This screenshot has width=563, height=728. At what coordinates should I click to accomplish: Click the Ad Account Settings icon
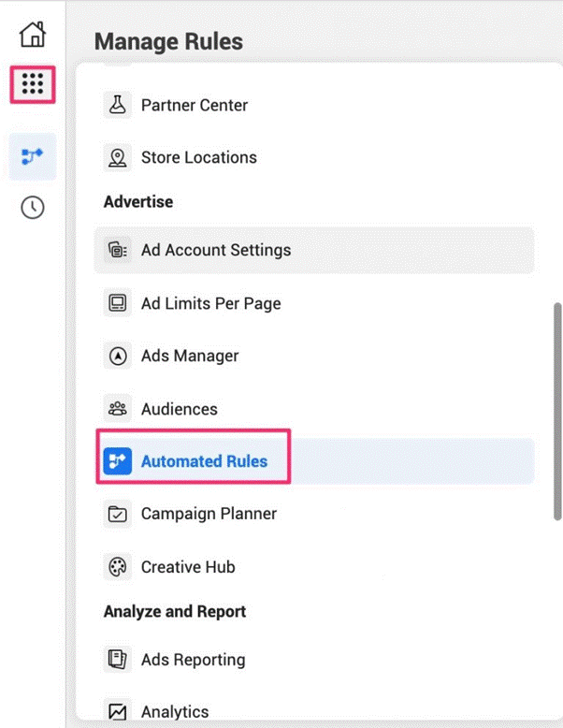(x=118, y=250)
